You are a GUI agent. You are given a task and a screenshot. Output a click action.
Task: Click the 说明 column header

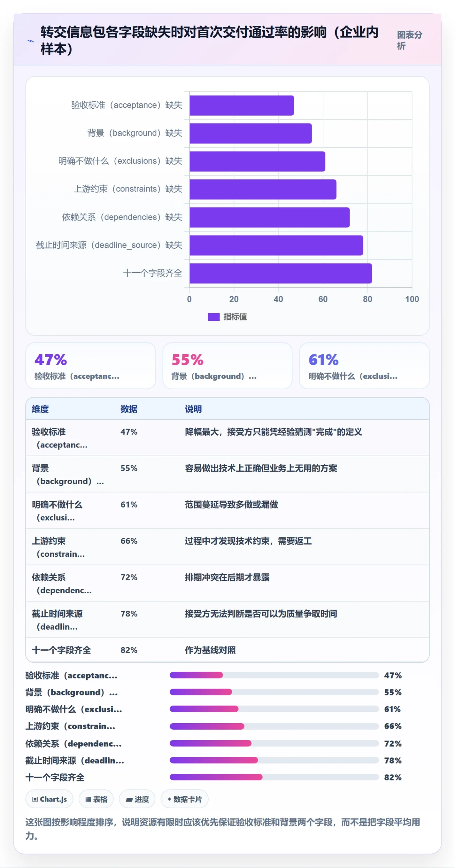193,409
